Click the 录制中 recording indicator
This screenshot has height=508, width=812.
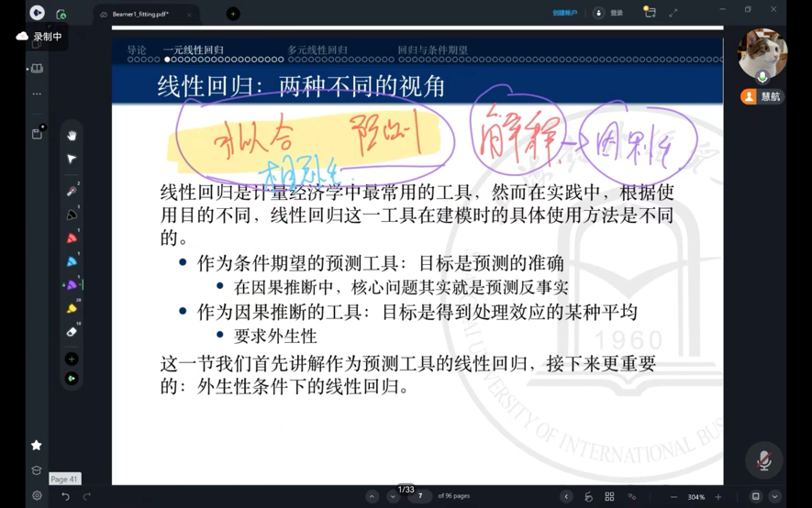pos(47,37)
